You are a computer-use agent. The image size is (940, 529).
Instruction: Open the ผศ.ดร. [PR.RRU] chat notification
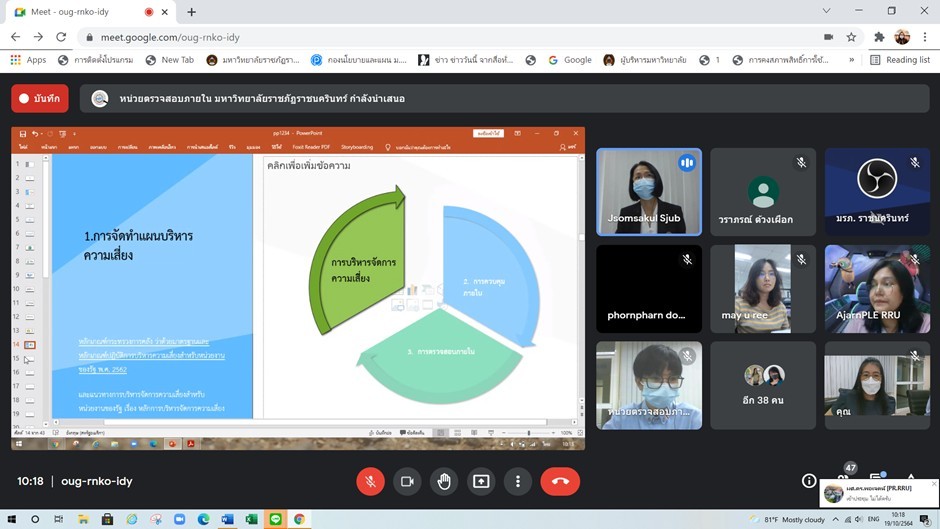click(878, 493)
